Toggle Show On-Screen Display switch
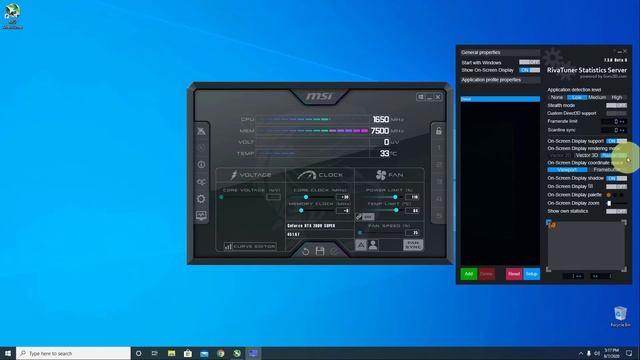Viewport: 640px width, 360px height. (529, 70)
